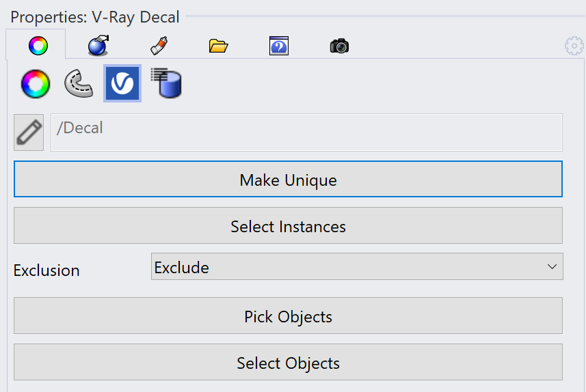This screenshot has height=392, width=586.
Task: Open the Exclusion mode combo box
Action: [x=357, y=266]
